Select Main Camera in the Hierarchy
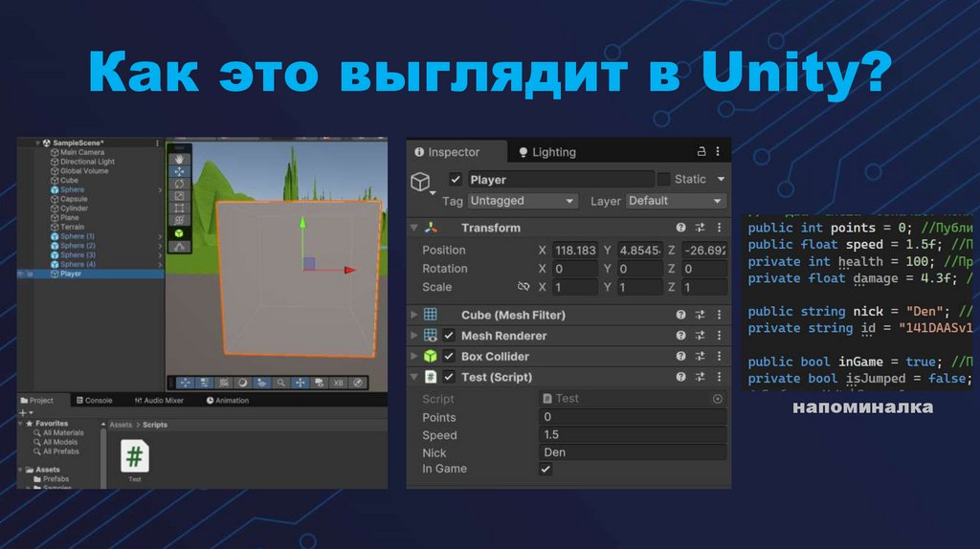 point(82,152)
